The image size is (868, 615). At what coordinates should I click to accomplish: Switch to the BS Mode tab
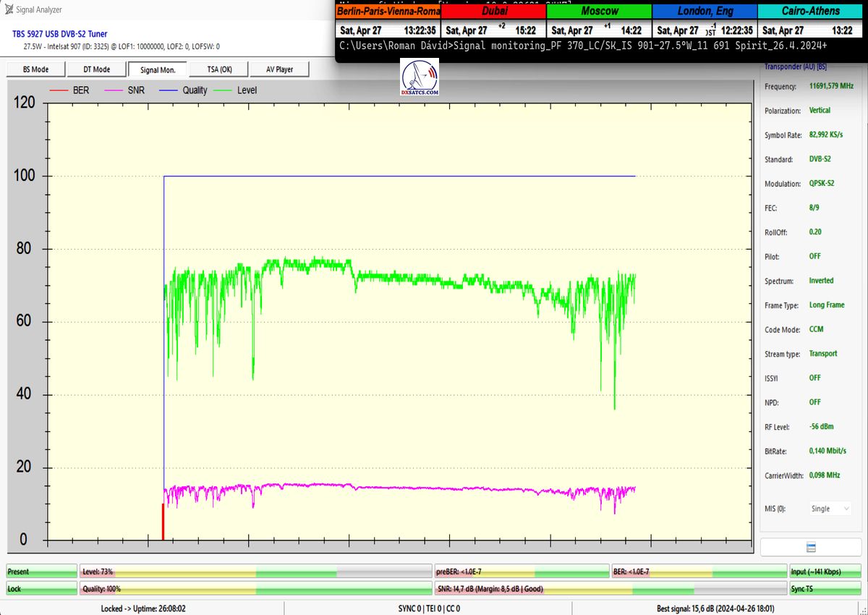click(35, 69)
